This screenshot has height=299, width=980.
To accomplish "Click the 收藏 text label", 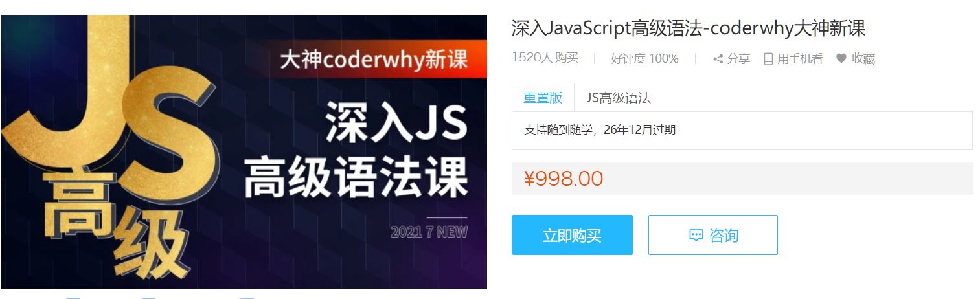I will coord(863,59).
